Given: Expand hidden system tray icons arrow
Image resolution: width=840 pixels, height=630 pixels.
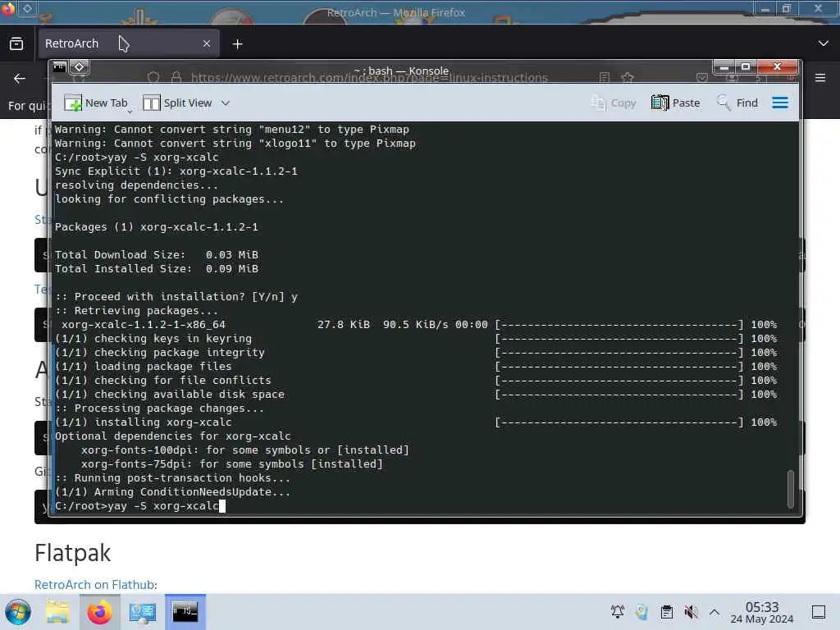Looking at the screenshot, I should 714,611.
